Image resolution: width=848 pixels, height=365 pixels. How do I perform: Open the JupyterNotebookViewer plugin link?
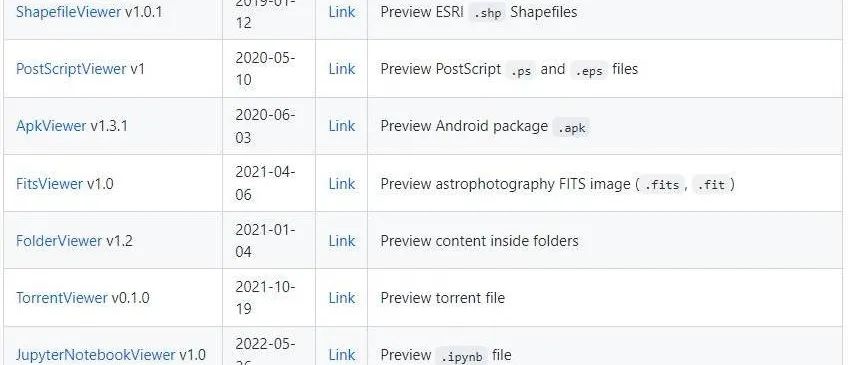[96, 355]
